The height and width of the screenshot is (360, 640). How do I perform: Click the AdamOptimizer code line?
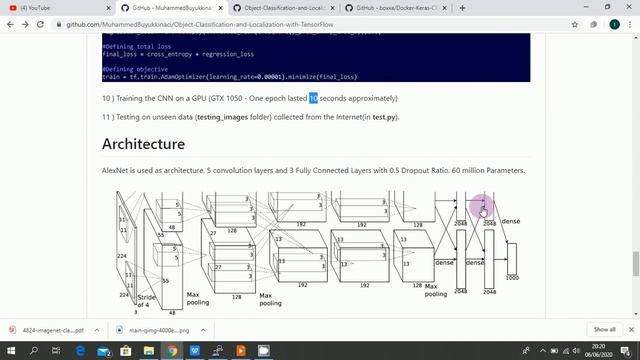[x=229, y=77]
